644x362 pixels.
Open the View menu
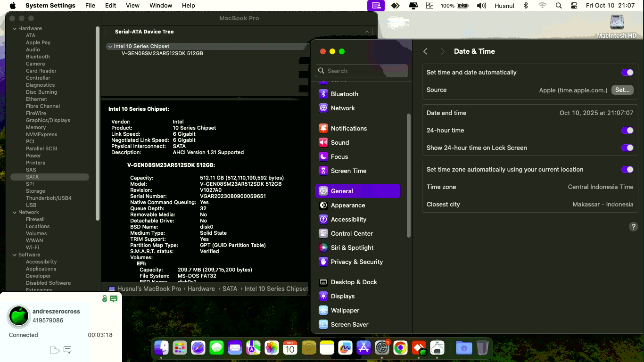(132, 6)
